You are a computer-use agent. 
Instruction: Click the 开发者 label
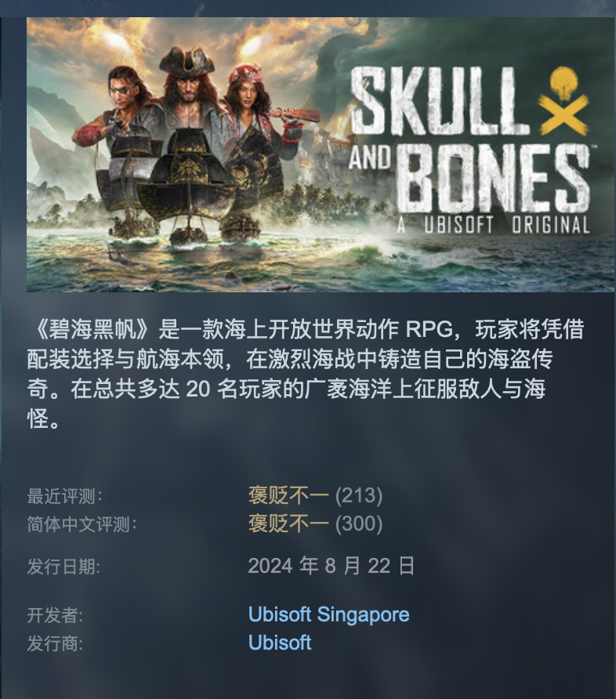tap(56, 615)
